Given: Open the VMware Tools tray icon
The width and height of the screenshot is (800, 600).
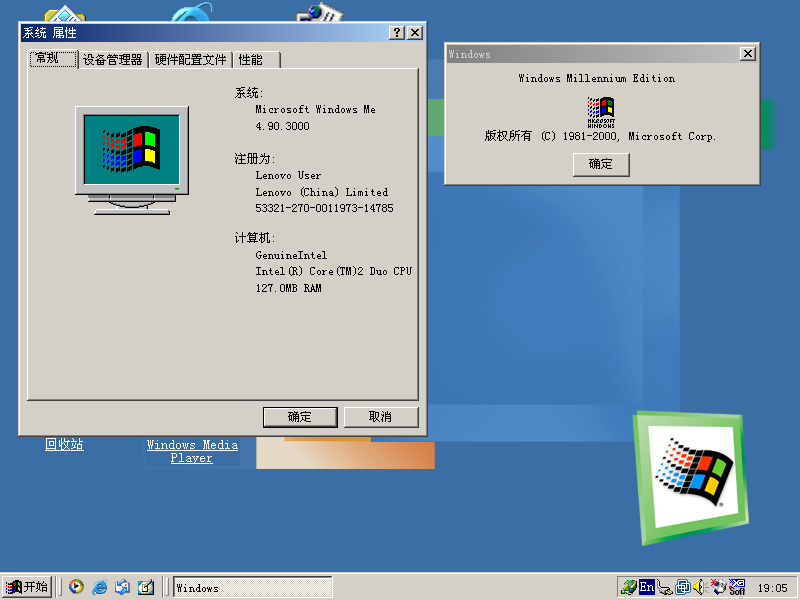Looking at the screenshot, I should coord(683,587).
